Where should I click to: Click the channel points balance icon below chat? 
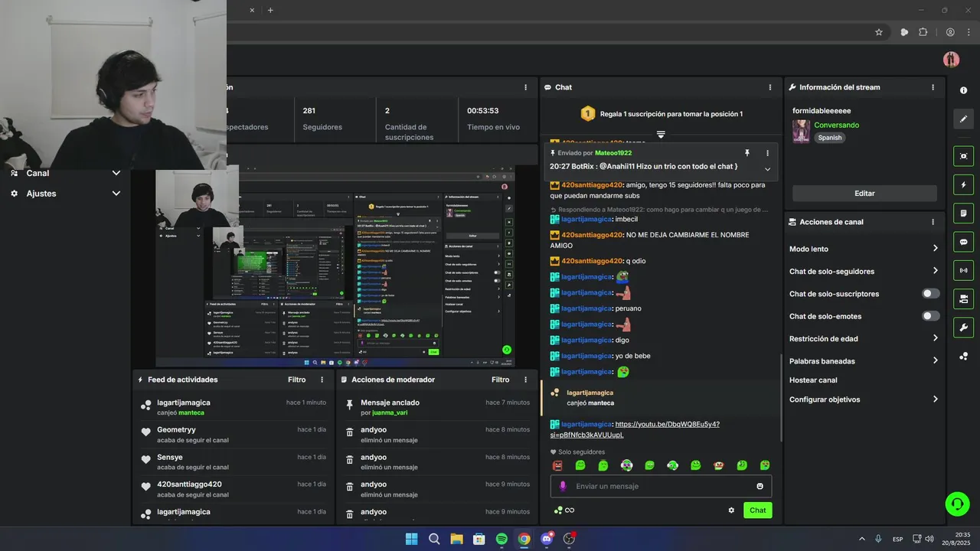[x=563, y=510]
